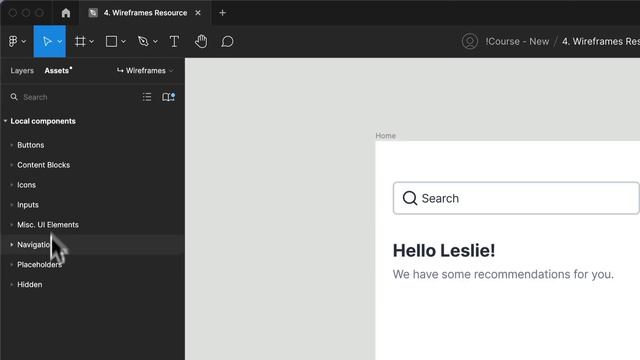Select the Rectangle shape tool
Image resolution: width=640 pixels, height=360 pixels.
[111, 41]
